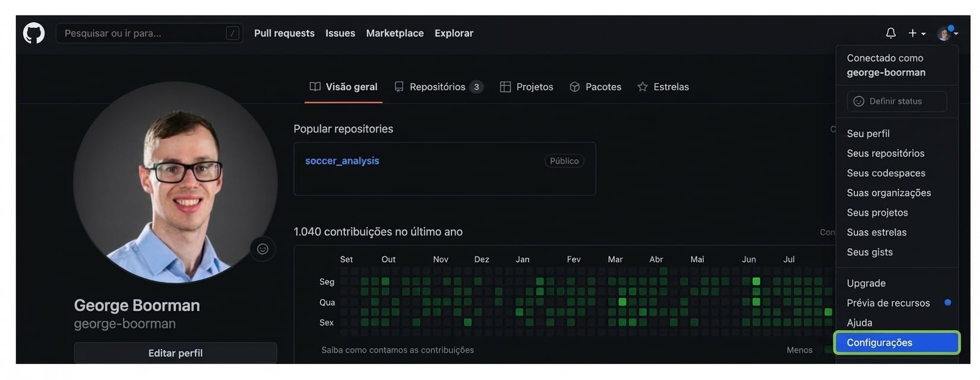
Task: Open the notifications bell
Action: (890, 33)
